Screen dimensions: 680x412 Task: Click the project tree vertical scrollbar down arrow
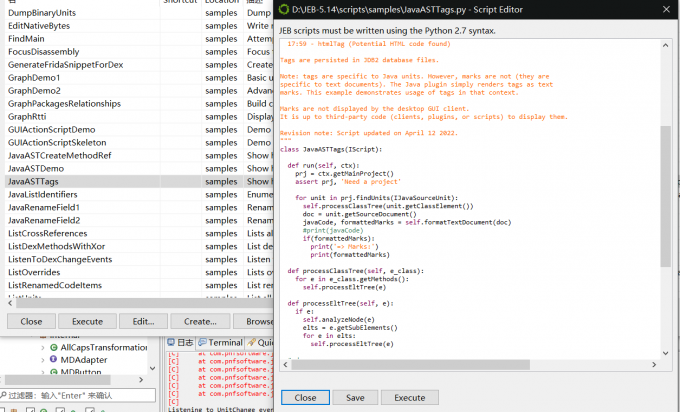click(x=152, y=368)
